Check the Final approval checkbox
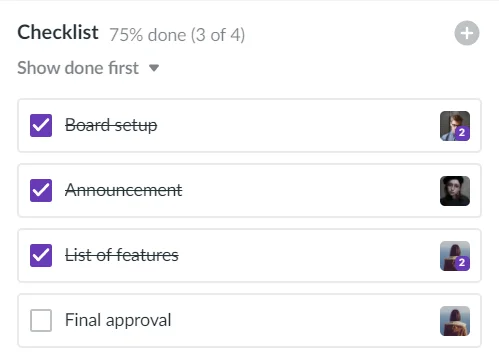 click(x=41, y=320)
